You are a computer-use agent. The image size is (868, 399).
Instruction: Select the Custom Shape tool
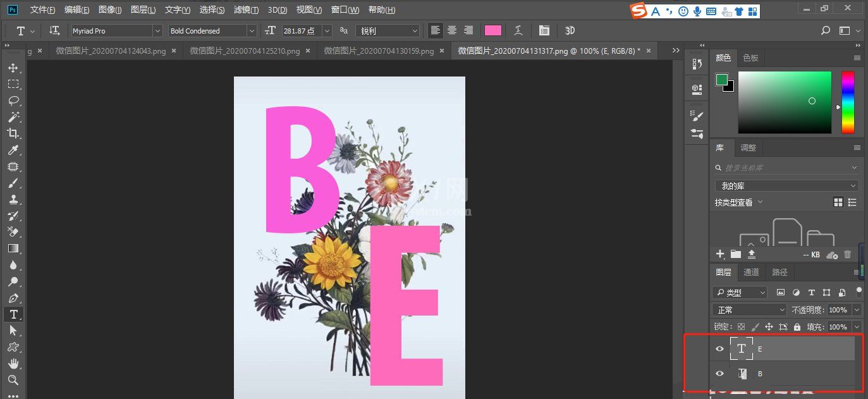tap(13, 347)
